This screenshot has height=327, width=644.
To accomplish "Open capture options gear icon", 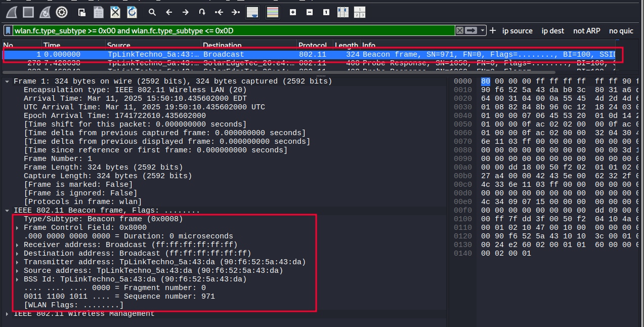I will coord(62,12).
